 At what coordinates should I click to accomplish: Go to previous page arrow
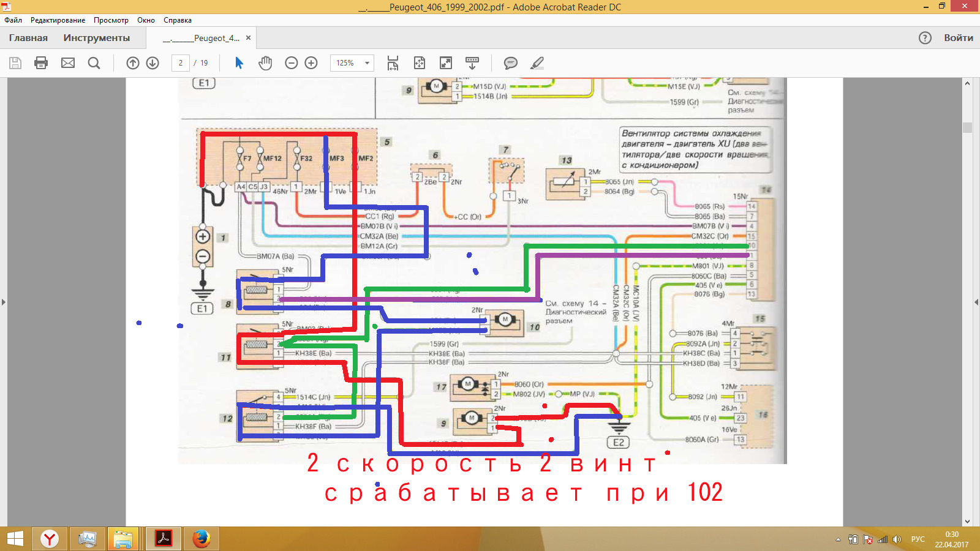pos(133,63)
